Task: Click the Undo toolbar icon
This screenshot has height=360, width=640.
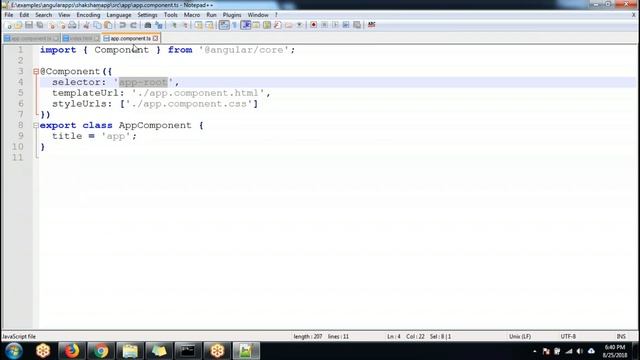Action: pyautogui.click(x=122, y=25)
